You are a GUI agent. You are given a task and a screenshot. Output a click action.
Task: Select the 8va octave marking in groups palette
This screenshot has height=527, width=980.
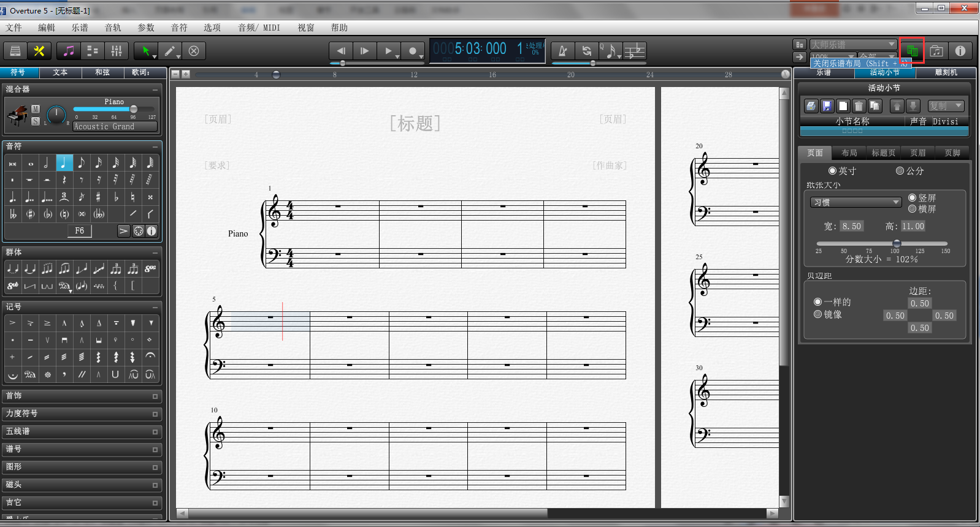tap(150, 268)
